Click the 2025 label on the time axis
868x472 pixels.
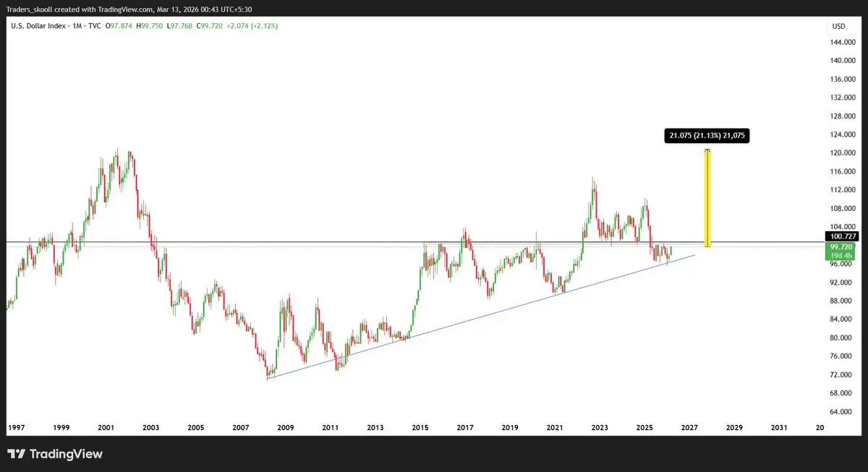tap(644, 428)
